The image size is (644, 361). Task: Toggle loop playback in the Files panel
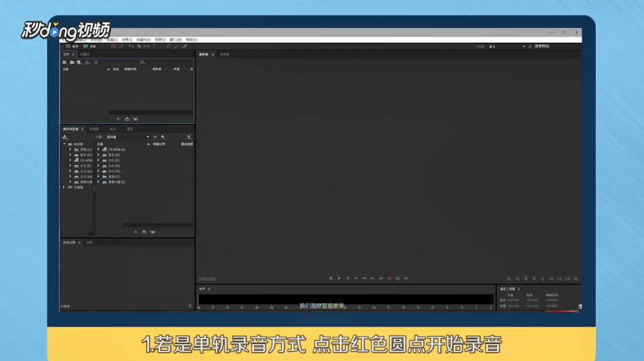click(x=127, y=119)
